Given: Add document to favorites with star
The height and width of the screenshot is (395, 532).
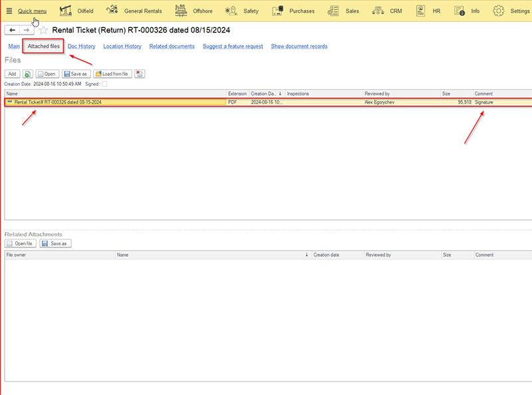Looking at the screenshot, I should (43, 31).
